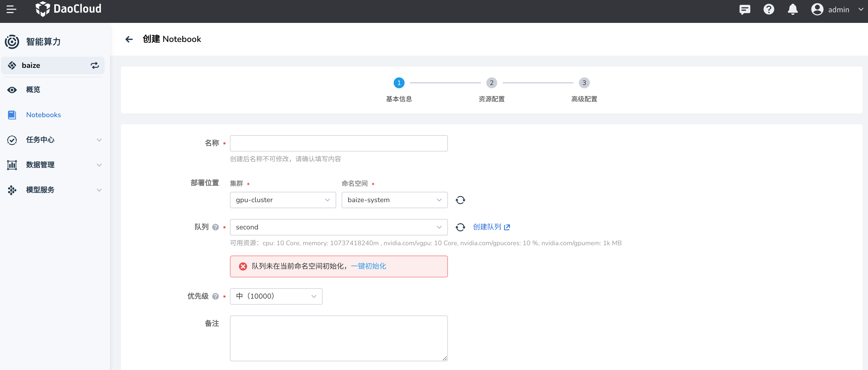Open the 概览 overview menu item
868x370 pixels.
coord(33,90)
